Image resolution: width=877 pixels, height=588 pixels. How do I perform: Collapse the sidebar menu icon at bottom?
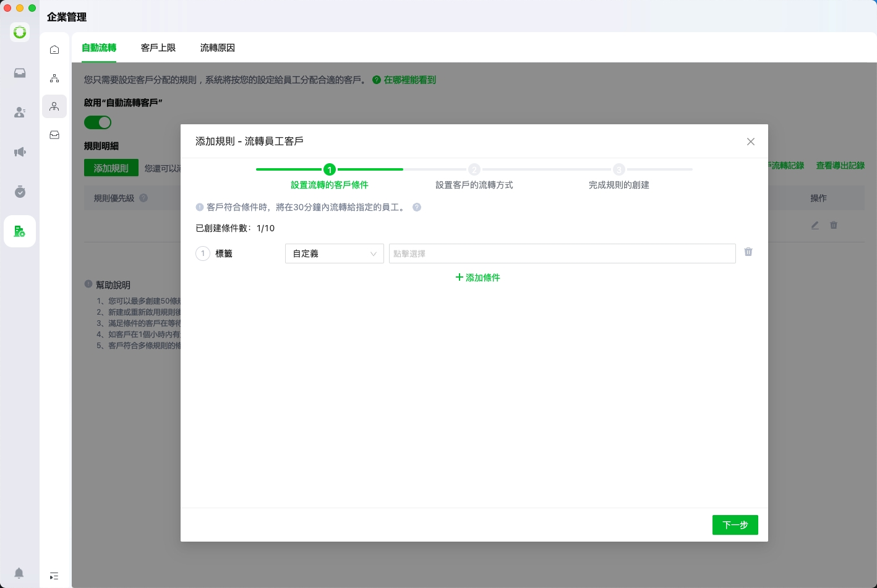click(x=54, y=576)
